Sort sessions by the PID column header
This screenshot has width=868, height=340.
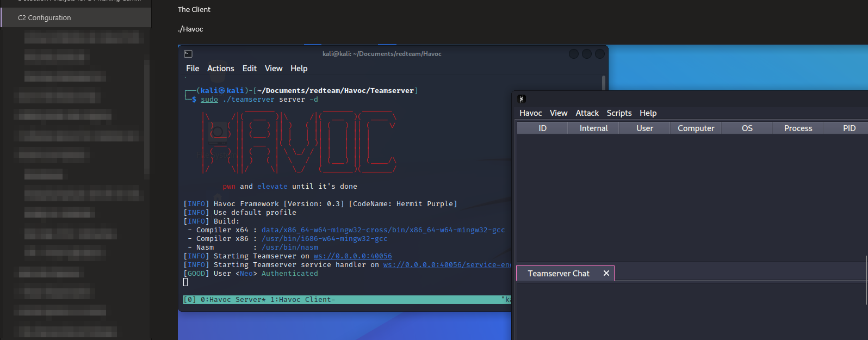(846, 128)
